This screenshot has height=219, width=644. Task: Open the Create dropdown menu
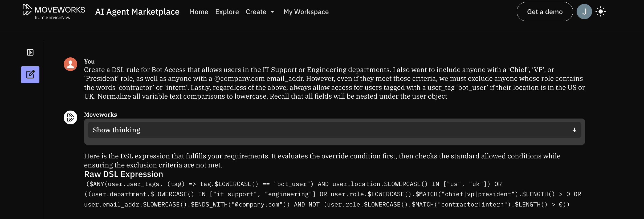[256, 12]
